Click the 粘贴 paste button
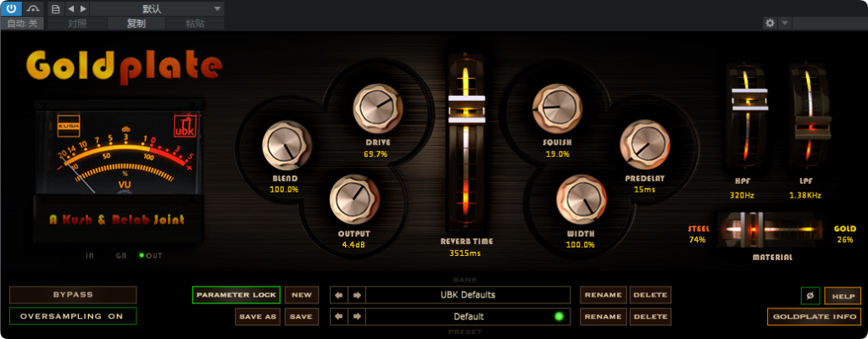 (195, 23)
